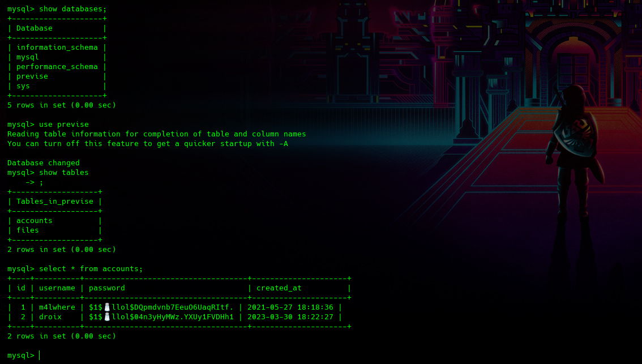Click the "5 rows in set" result line
This screenshot has height=364, width=642.
pos(61,105)
